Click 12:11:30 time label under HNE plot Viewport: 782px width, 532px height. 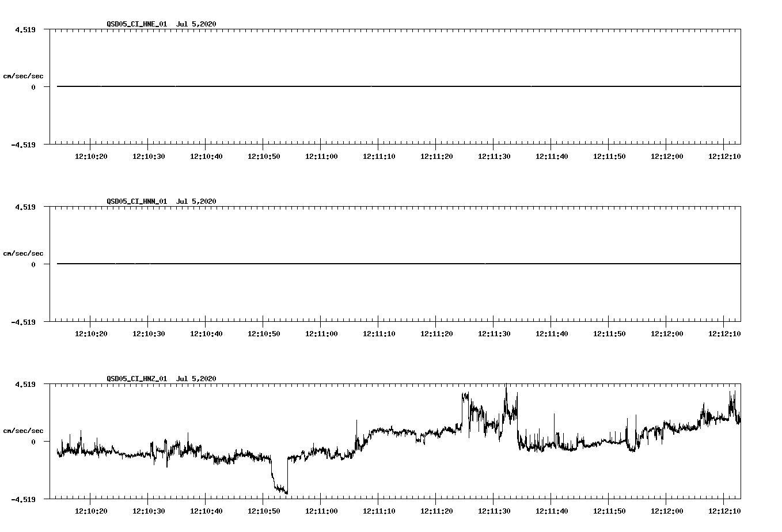tap(494, 156)
